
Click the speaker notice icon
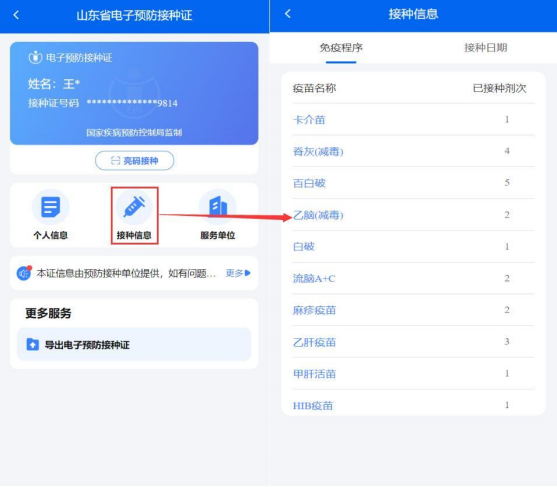pos(24,273)
